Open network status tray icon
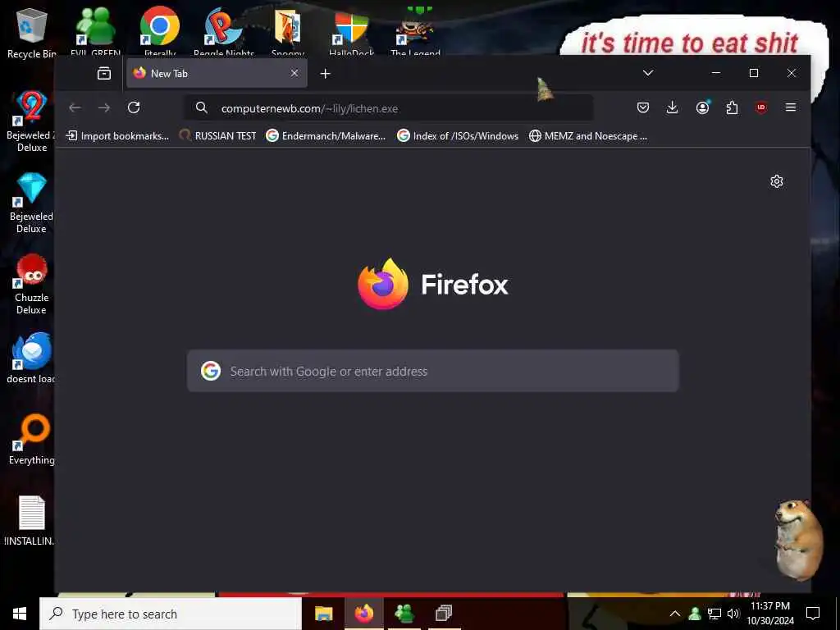 714,614
